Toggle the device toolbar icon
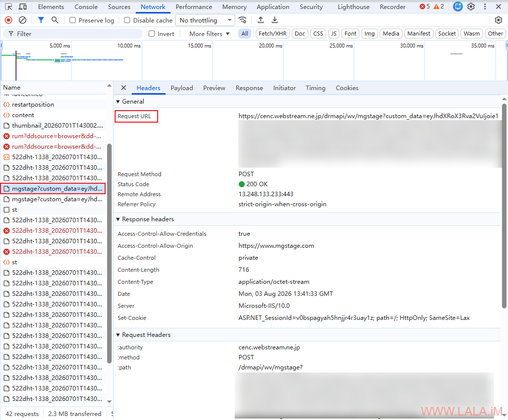 23,7
